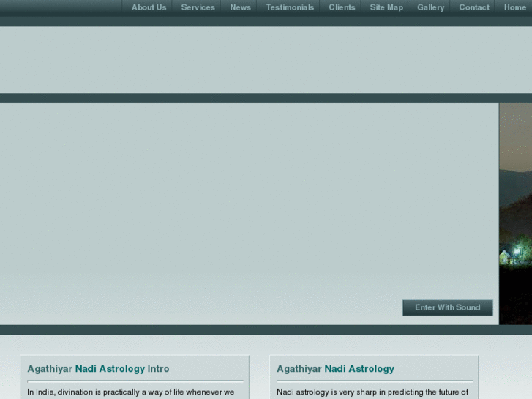Viewport: 532px width, 399px height.
Task: Open the Clients page
Action: point(342,7)
